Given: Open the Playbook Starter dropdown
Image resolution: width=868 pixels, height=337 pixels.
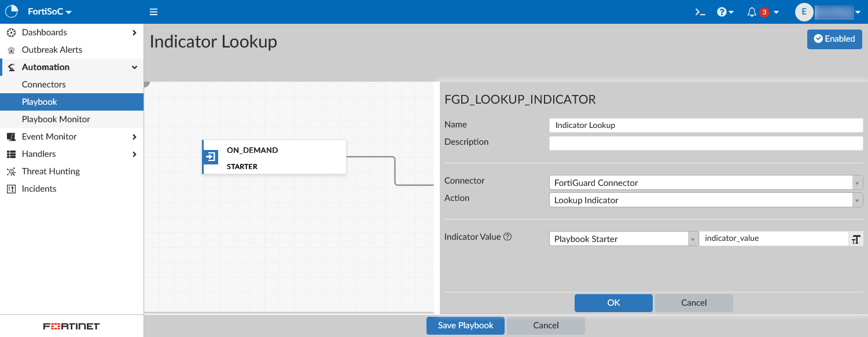Looking at the screenshot, I should 623,239.
